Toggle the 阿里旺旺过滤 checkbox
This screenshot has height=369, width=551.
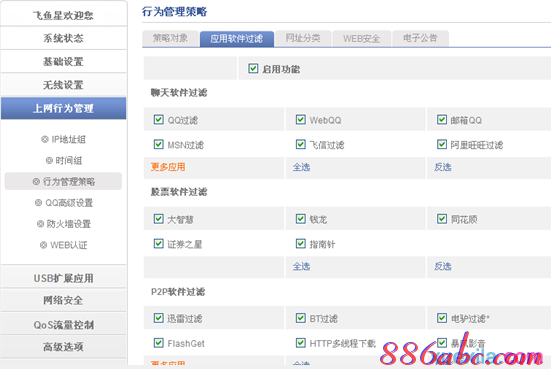(442, 144)
